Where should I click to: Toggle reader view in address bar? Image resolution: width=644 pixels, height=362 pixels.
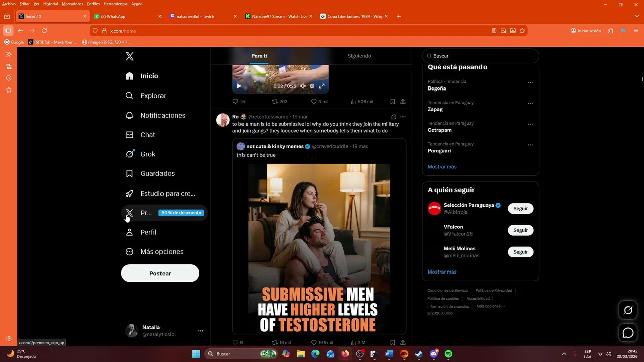494,31
